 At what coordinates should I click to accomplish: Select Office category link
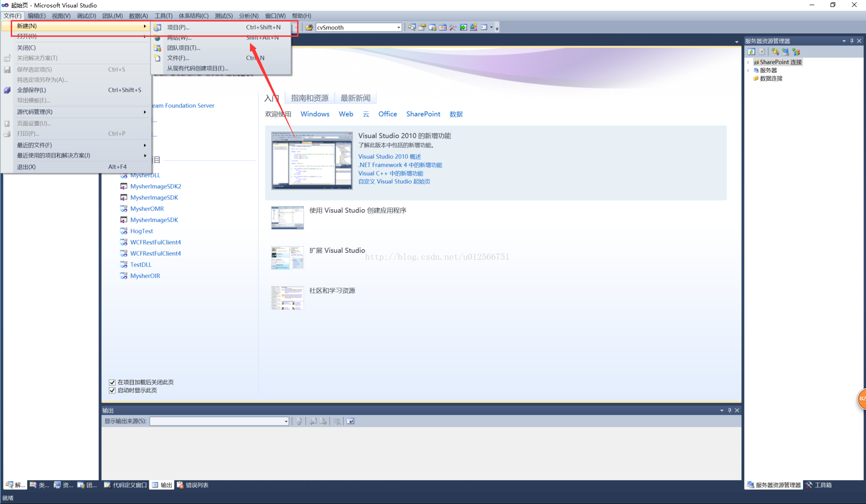pyautogui.click(x=388, y=114)
